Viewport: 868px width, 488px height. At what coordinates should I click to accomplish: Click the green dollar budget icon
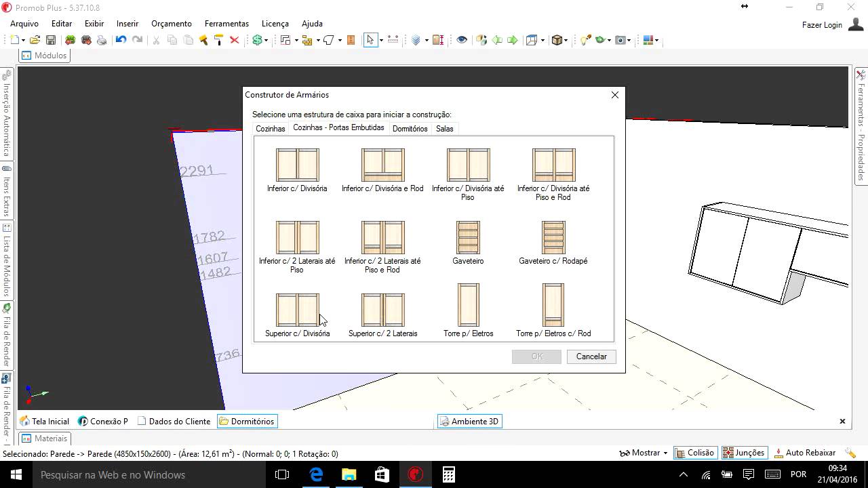tap(257, 40)
